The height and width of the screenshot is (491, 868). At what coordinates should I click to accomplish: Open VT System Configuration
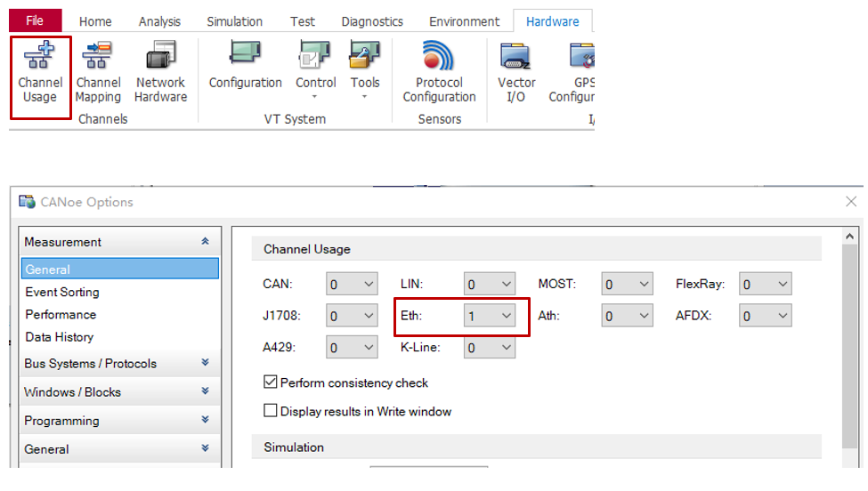coord(245,65)
